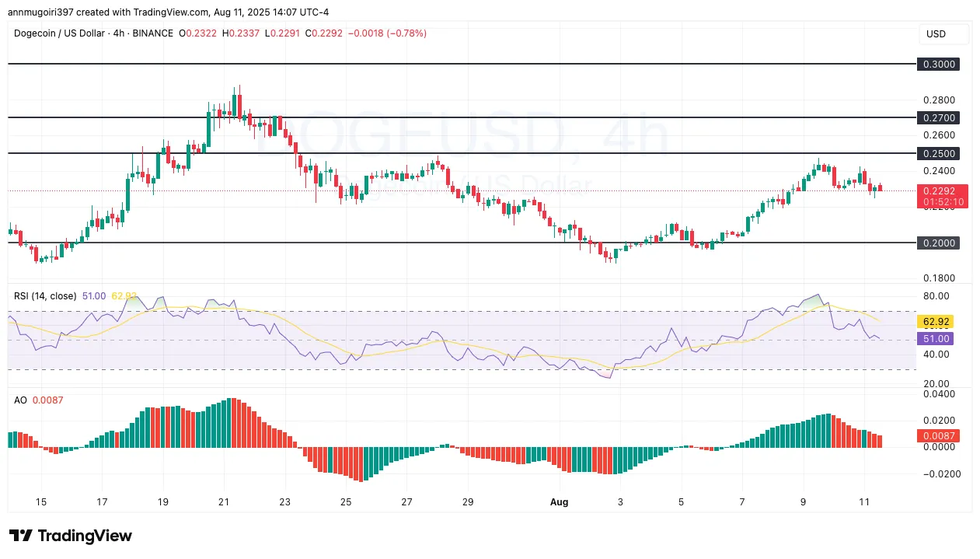The height and width of the screenshot is (559, 980).
Task: Open the USD currency selector
Action: point(938,34)
